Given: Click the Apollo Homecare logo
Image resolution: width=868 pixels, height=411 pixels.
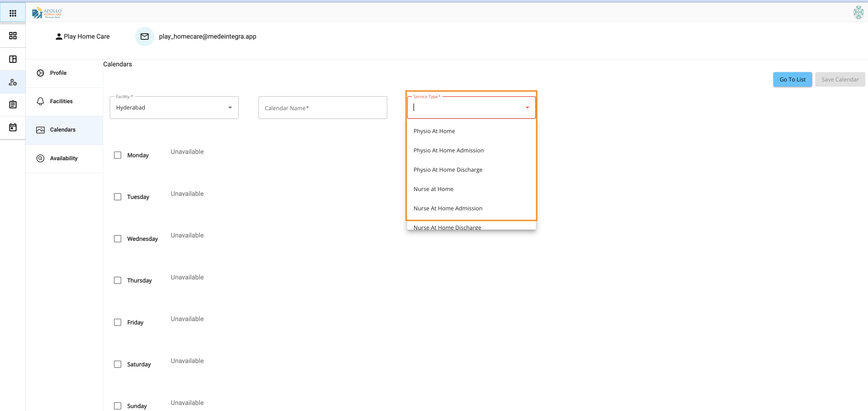Looking at the screenshot, I should tap(47, 12).
